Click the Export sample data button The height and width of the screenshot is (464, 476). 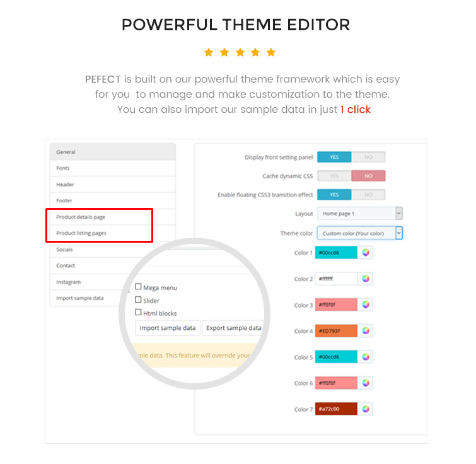[x=233, y=328]
